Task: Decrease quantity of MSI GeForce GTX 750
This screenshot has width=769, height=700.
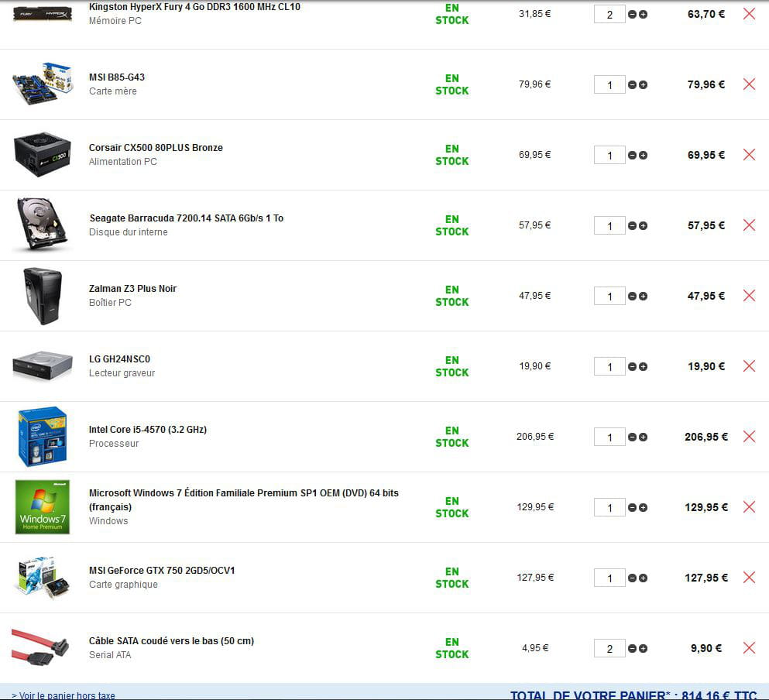Action: [632, 578]
